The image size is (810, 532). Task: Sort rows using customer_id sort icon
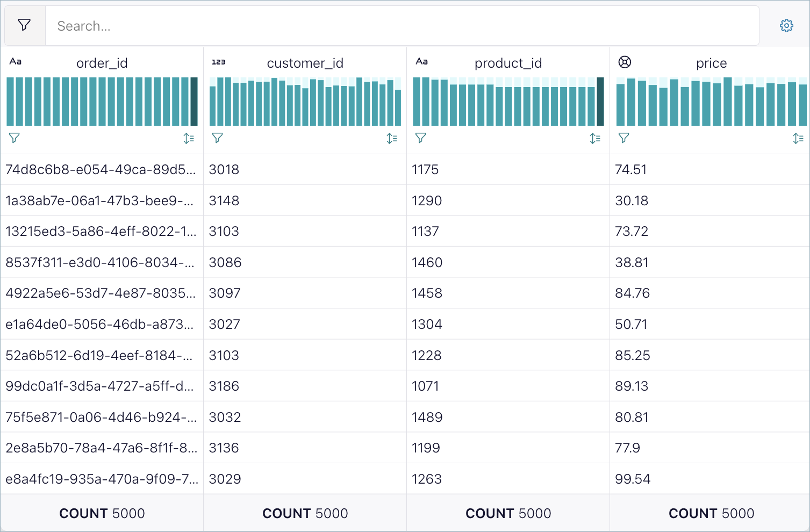tap(392, 138)
